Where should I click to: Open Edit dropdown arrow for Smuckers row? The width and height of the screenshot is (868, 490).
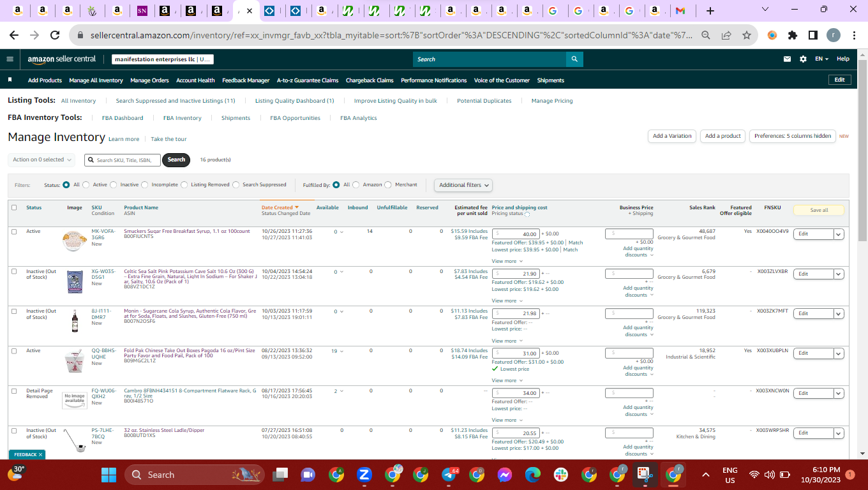839,234
